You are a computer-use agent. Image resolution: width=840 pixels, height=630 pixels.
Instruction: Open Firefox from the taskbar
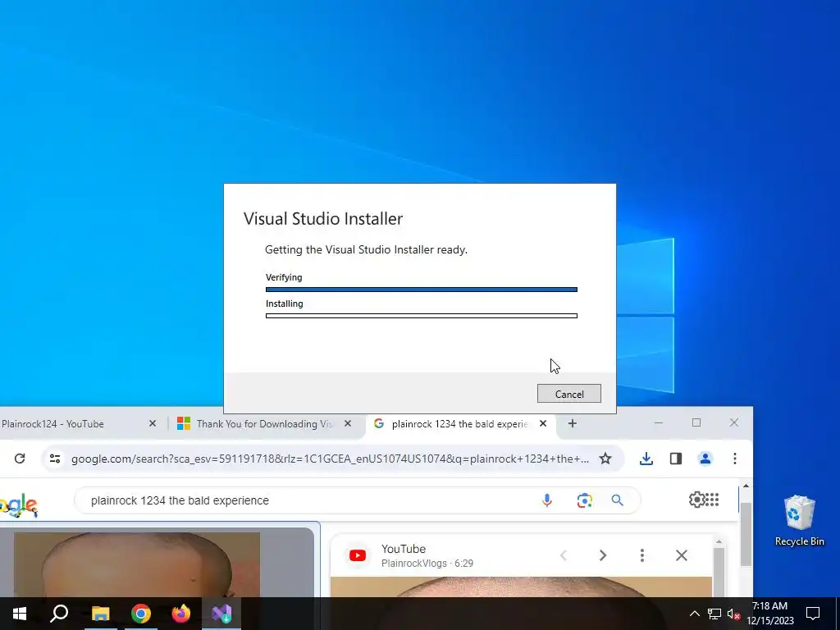click(181, 614)
